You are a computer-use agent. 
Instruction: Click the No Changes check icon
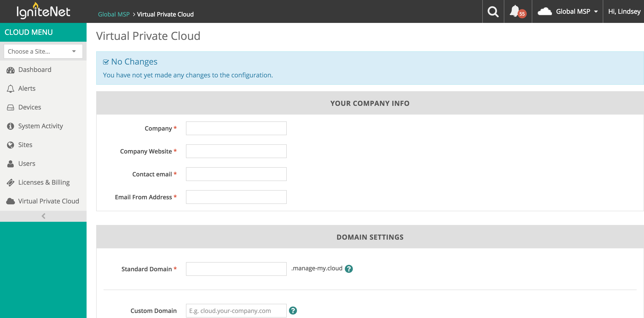pyautogui.click(x=106, y=62)
